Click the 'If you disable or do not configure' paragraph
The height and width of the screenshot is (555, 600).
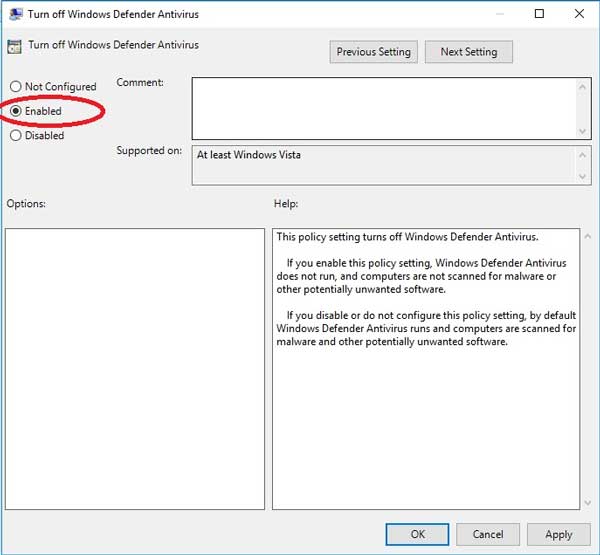(426, 328)
